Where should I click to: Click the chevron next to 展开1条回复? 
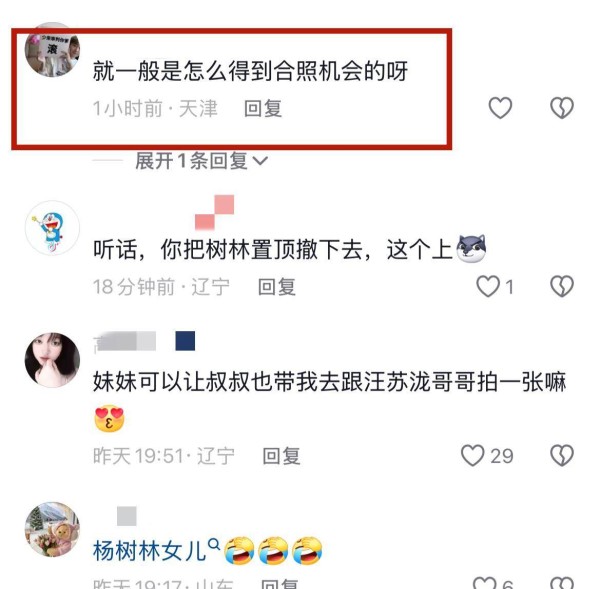(260, 161)
